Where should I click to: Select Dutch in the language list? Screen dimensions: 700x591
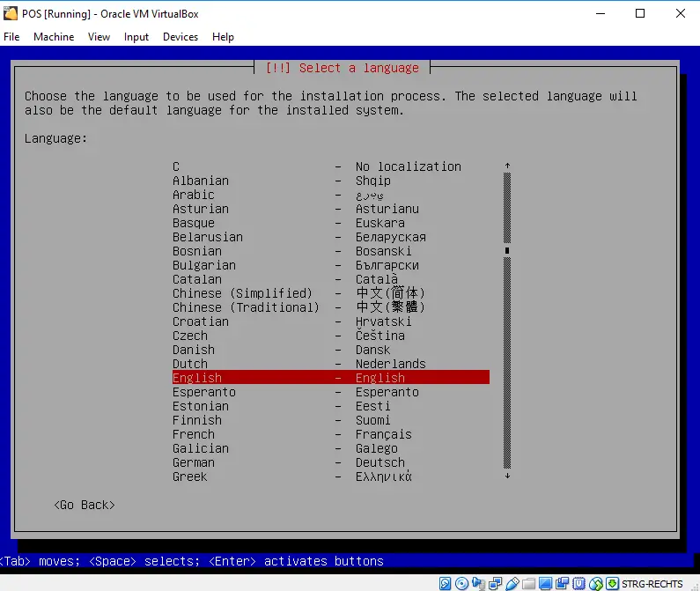(331, 364)
